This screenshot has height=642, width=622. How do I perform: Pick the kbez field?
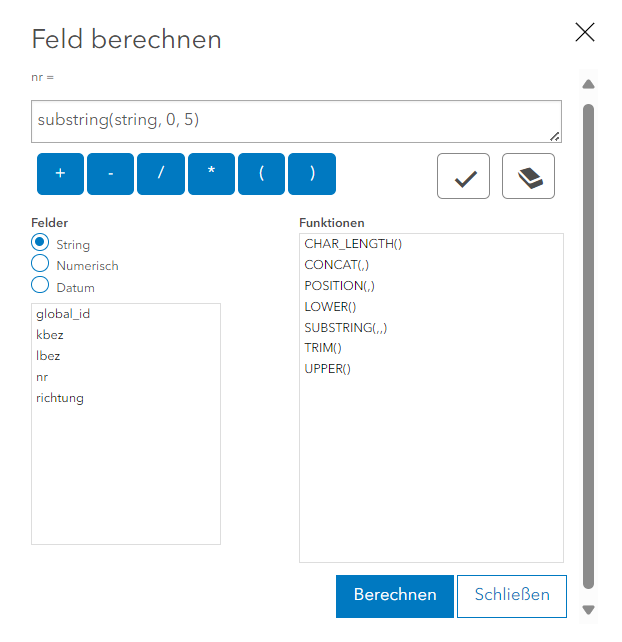tap(126, 335)
